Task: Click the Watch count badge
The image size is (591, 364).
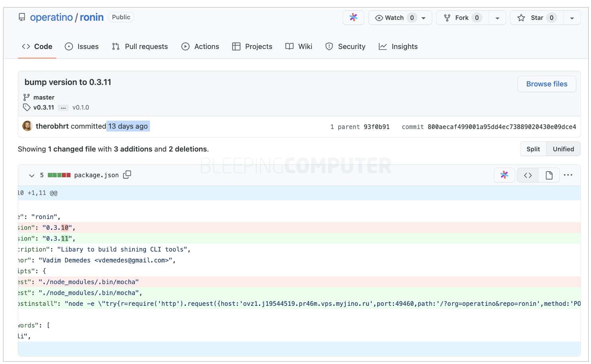Action: pyautogui.click(x=412, y=18)
